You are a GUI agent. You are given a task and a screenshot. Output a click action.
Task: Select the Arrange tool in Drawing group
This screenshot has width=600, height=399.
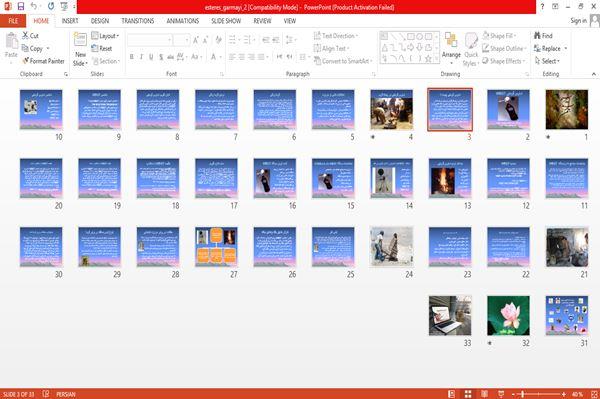pyautogui.click(x=451, y=47)
